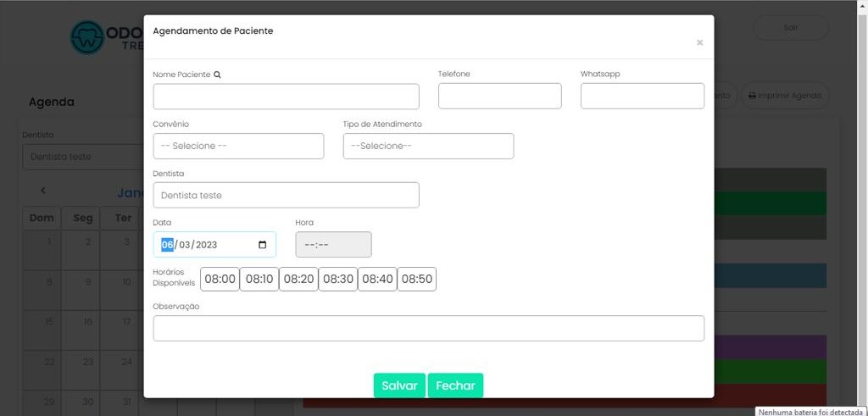Select the 08:30 available time
The image size is (868, 416).
[x=337, y=279]
